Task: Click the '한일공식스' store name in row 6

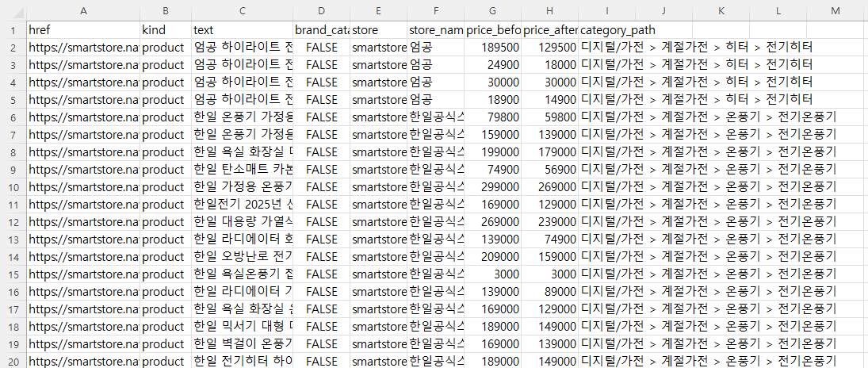Action: (x=436, y=117)
